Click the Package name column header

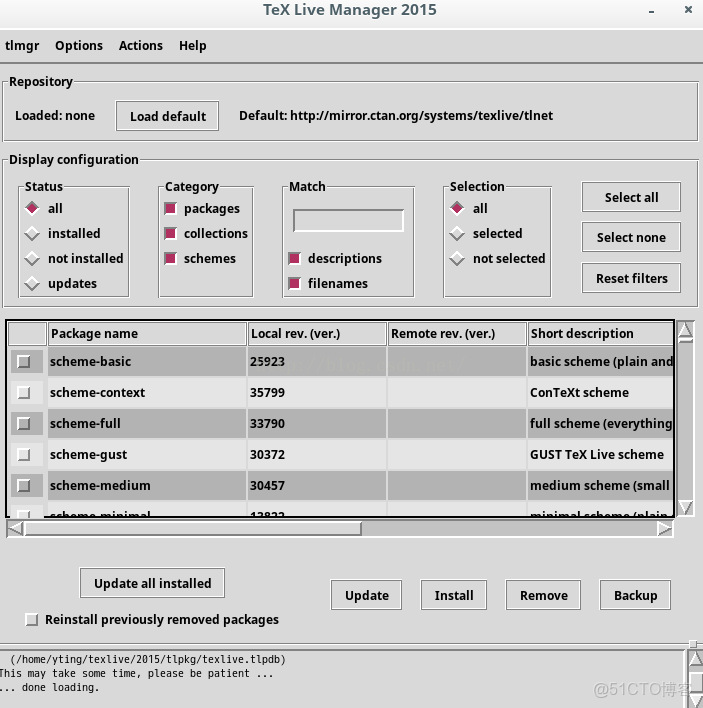click(147, 334)
